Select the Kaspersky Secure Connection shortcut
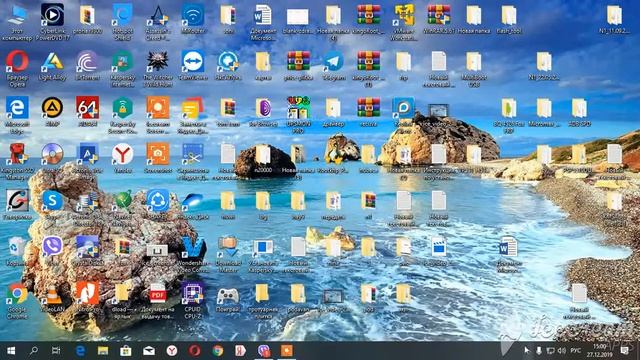Image resolution: width=640 pixels, height=360 pixels. tap(122, 115)
